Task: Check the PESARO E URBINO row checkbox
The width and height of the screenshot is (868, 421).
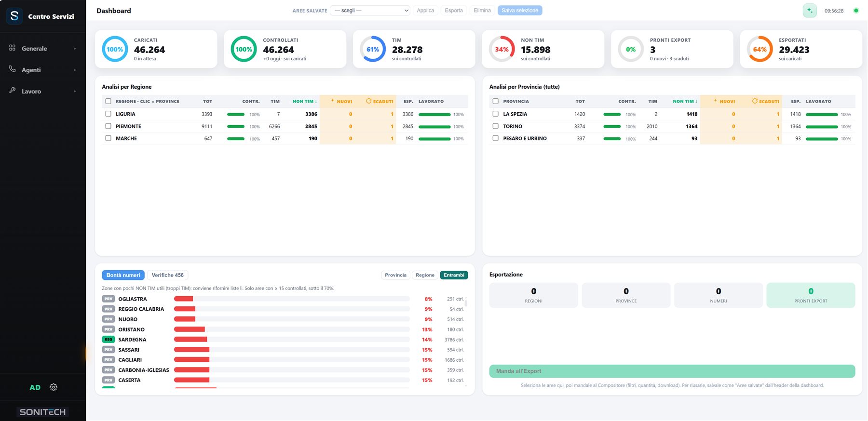Action: (495, 138)
